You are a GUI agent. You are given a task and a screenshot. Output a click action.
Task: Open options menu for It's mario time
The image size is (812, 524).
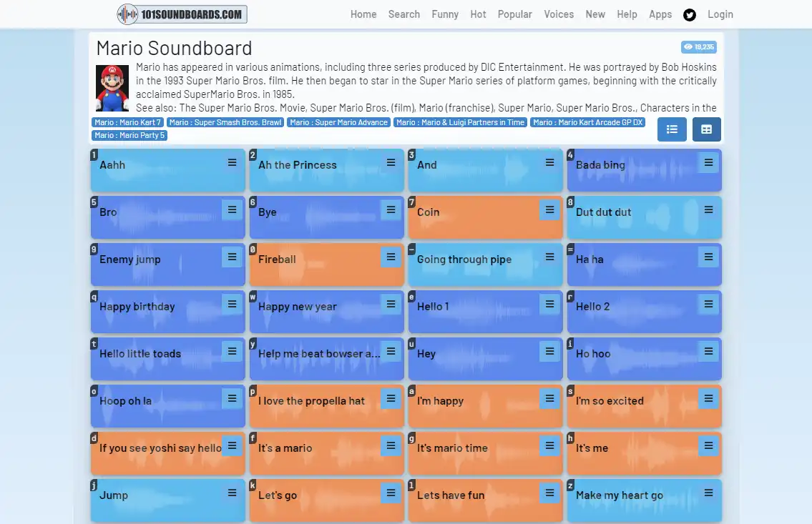(549, 446)
